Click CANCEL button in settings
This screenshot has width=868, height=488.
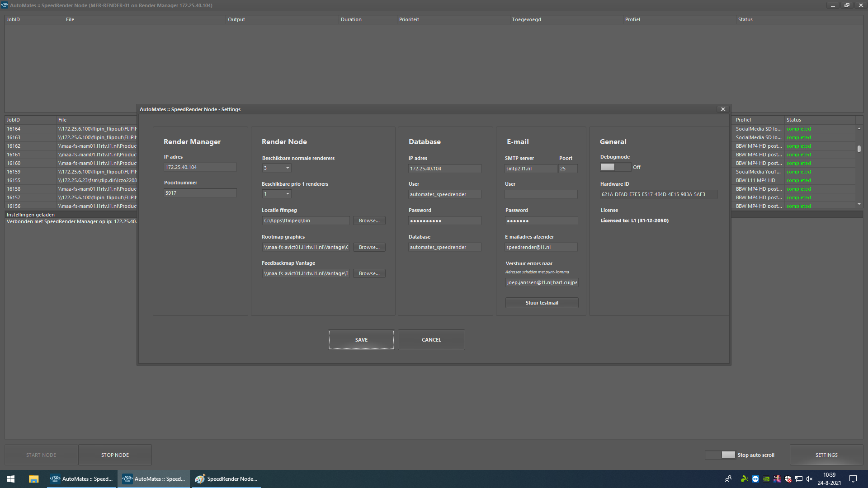[x=431, y=340]
